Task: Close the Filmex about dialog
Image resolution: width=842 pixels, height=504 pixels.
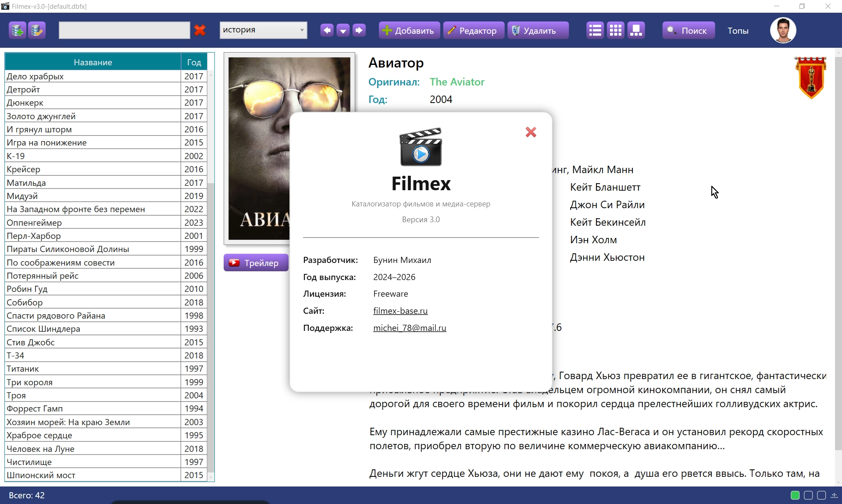Action: (x=531, y=132)
